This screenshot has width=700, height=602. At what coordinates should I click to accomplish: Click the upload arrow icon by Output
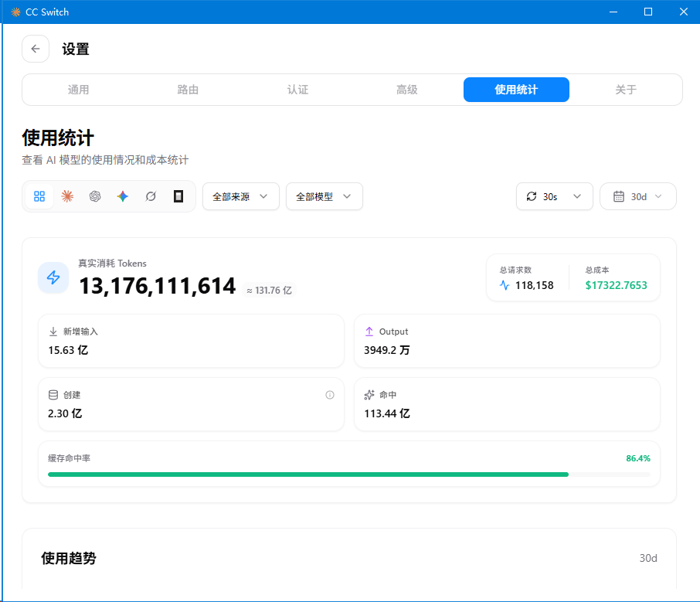(369, 332)
